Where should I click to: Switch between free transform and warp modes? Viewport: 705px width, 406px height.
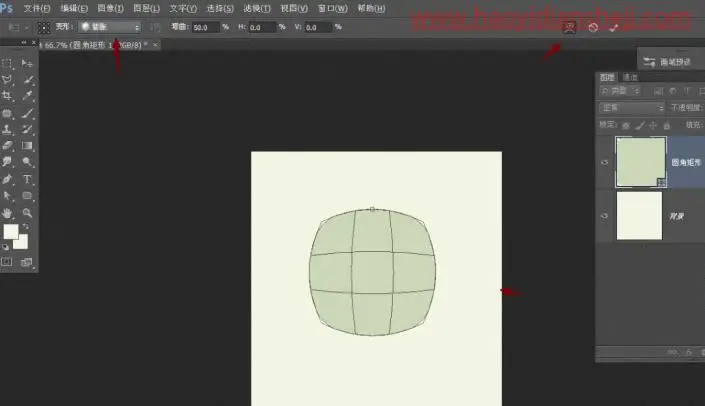pyautogui.click(x=570, y=27)
